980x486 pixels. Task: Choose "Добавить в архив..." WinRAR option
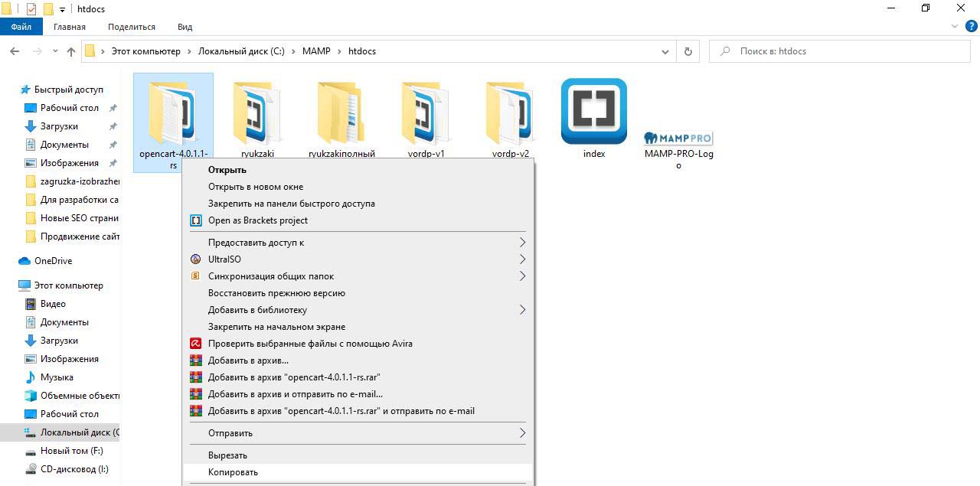coord(248,360)
